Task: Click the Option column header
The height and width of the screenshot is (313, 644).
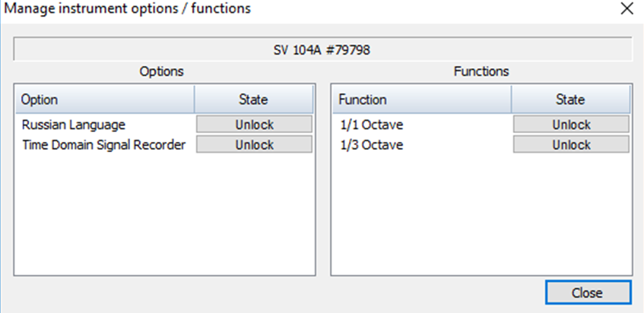Action: click(105, 100)
